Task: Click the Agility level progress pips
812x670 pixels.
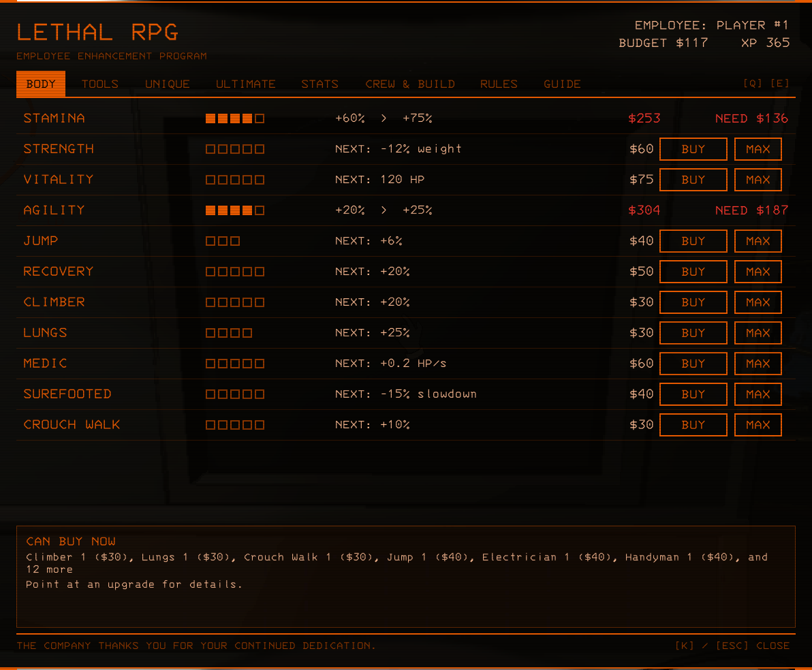Action: (235, 210)
